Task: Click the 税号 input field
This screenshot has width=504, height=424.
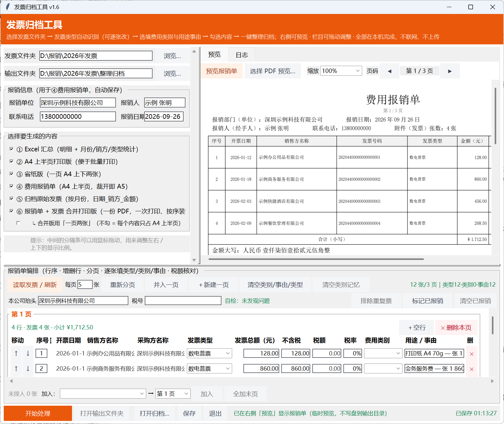Action: click(183, 301)
